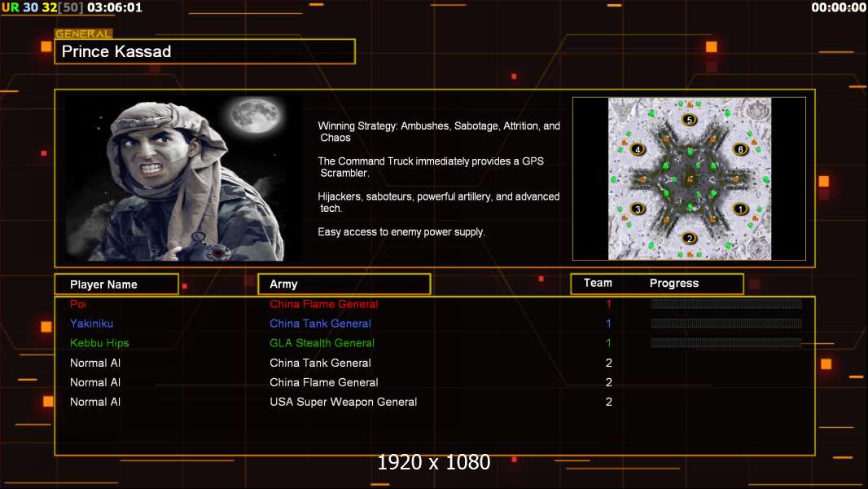
Task: Click the 00:00:00 timer at the top right
Action: [x=838, y=7]
